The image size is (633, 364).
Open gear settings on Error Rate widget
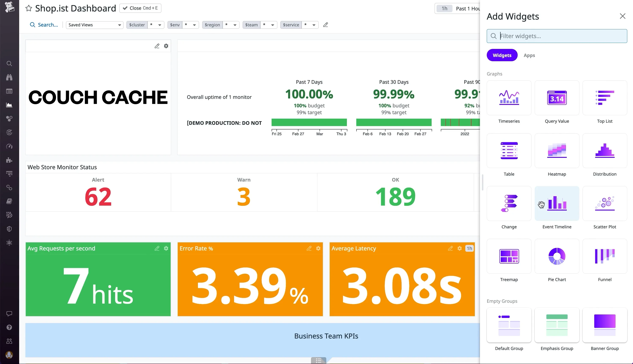click(318, 249)
